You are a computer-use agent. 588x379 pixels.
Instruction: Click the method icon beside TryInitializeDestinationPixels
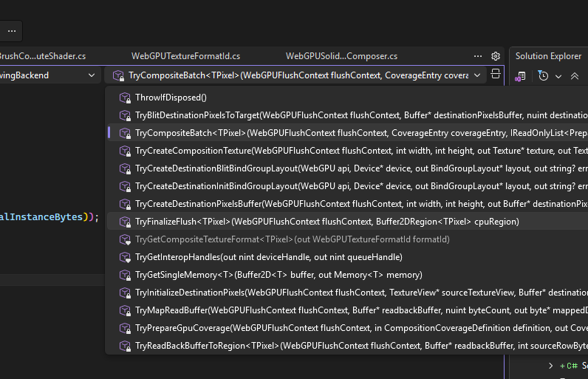tap(125, 293)
